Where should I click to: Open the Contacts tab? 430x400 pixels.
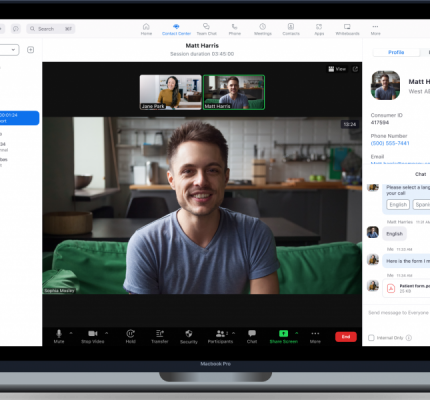(291, 29)
